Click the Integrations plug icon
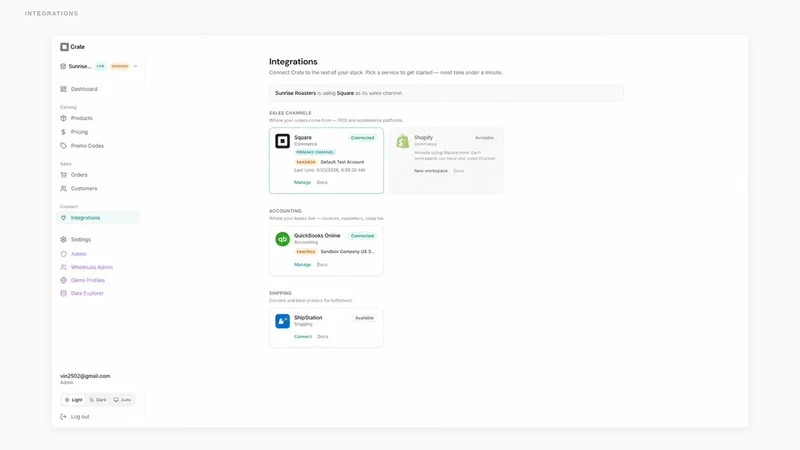 [63, 217]
